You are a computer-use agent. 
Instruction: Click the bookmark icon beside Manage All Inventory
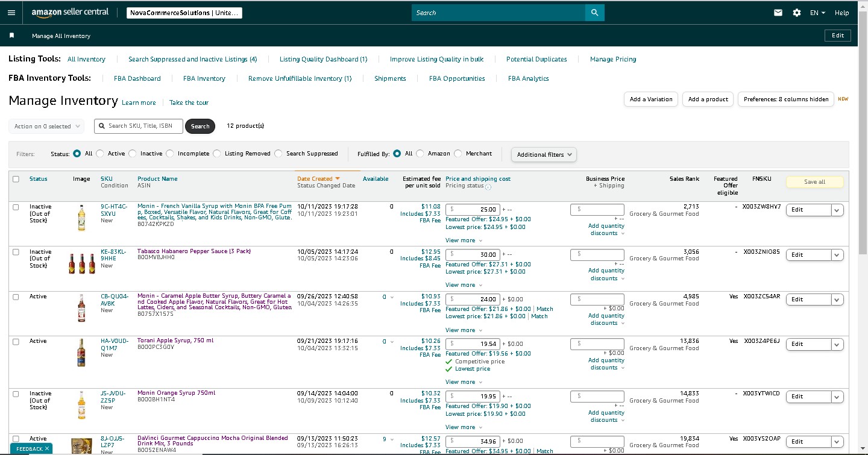click(x=11, y=36)
